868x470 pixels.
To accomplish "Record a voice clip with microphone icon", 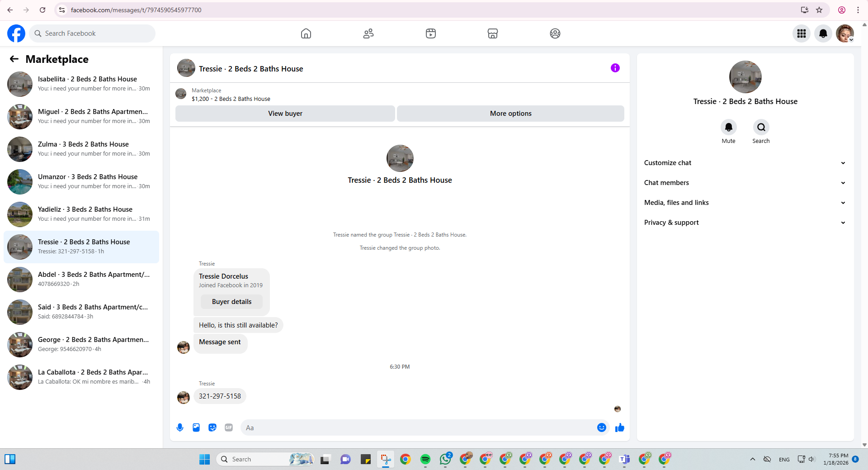I will coord(180,427).
